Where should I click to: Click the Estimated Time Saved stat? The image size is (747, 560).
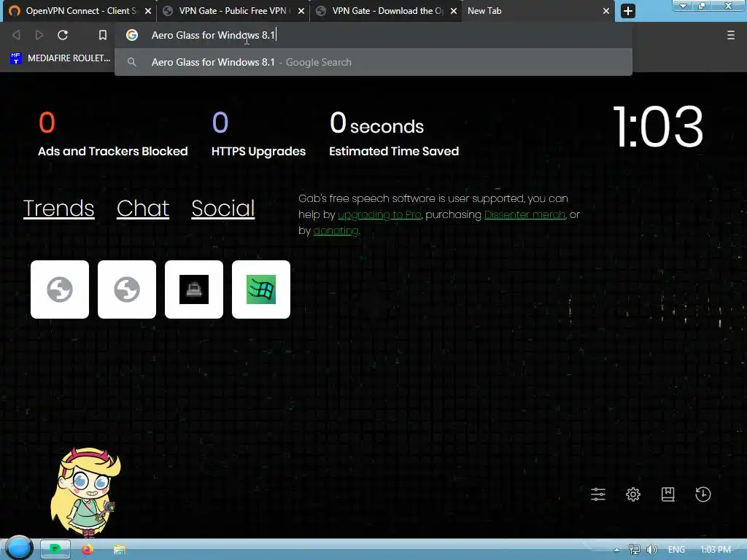pyautogui.click(x=394, y=134)
